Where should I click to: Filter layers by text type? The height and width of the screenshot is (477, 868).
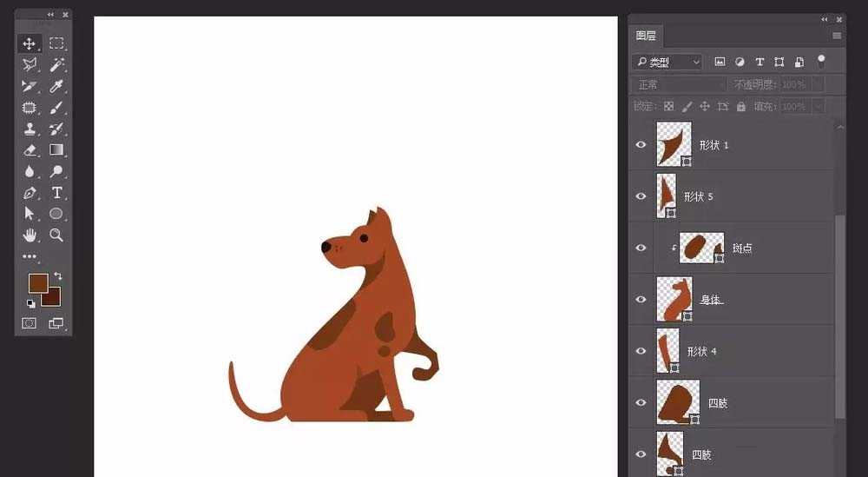tap(759, 63)
